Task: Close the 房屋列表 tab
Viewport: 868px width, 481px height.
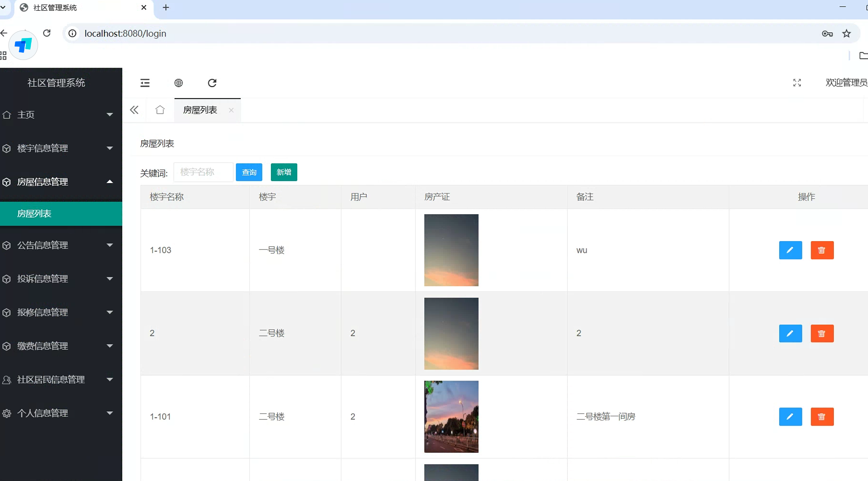Action: pos(231,110)
